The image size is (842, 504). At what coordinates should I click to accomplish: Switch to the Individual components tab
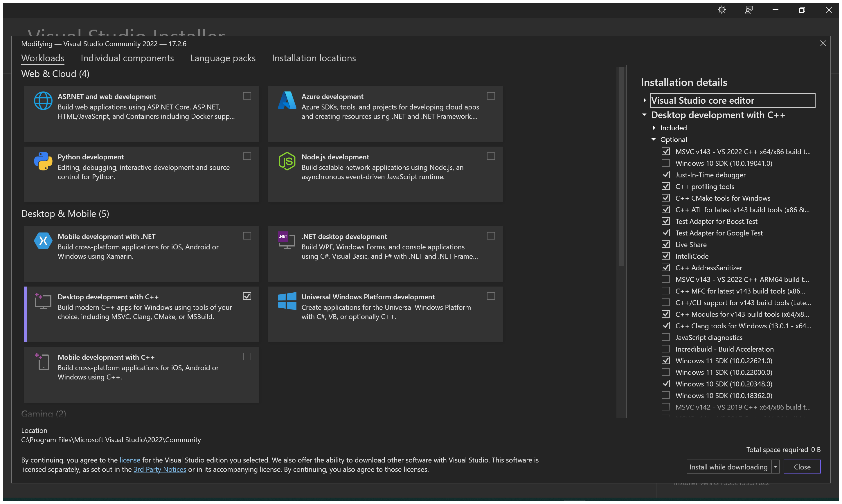(x=127, y=58)
